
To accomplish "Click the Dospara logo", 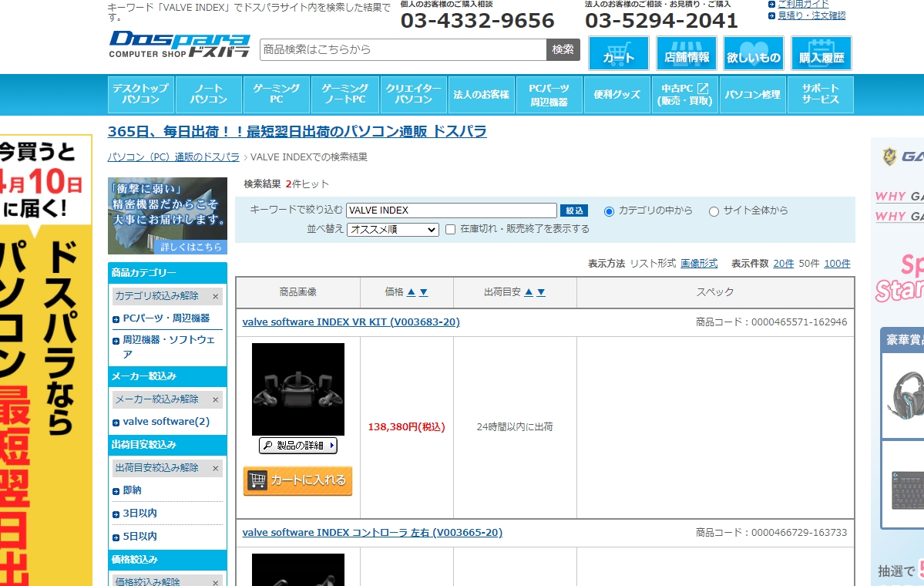I will 179,44.
